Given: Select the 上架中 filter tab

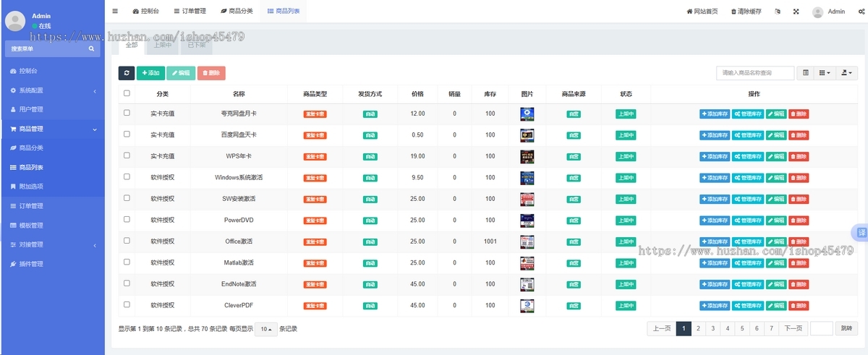Looking at the screenshot, I should coord(163,45).
